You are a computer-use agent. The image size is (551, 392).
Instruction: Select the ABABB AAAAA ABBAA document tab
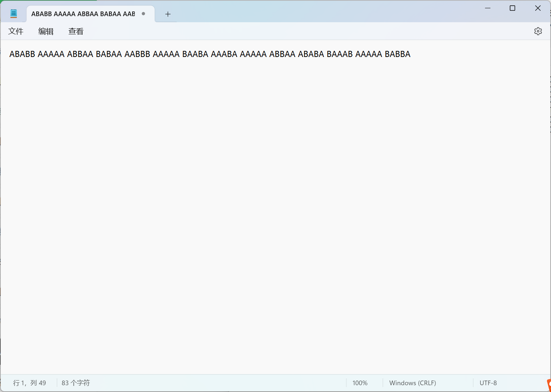(x=83, y=14)
